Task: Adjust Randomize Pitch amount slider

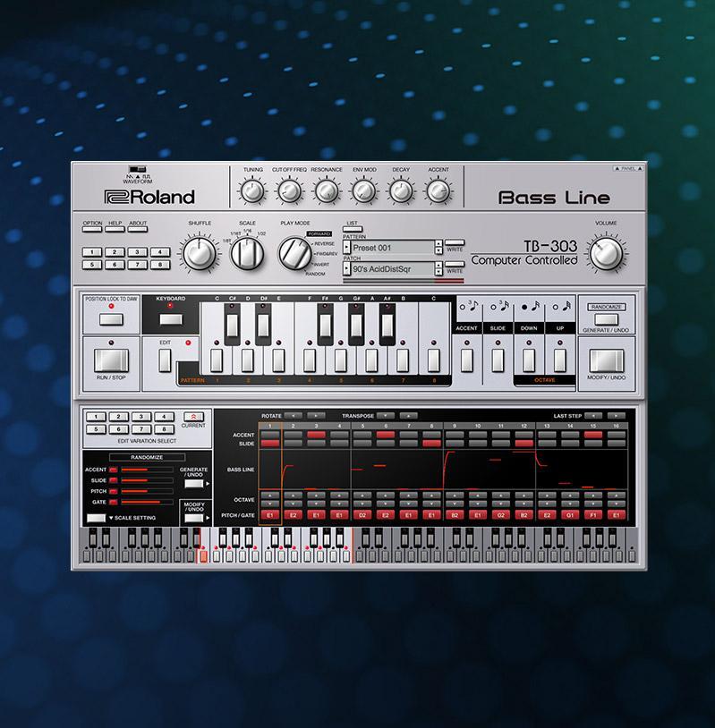Action: (147, 491)
